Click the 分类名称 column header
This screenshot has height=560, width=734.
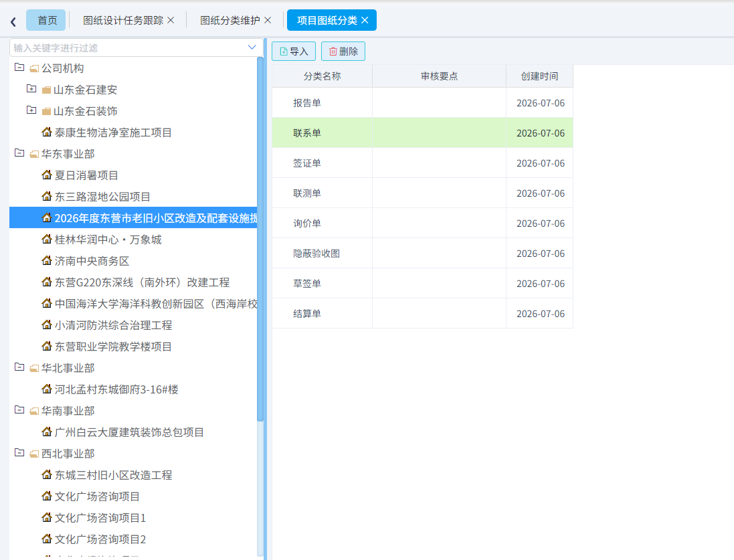322,76
